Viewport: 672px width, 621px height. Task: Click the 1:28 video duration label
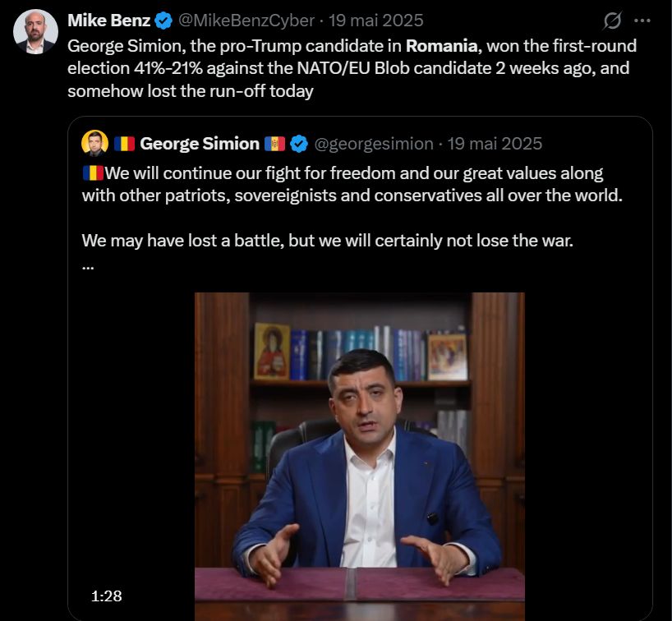tap(108, 596)
